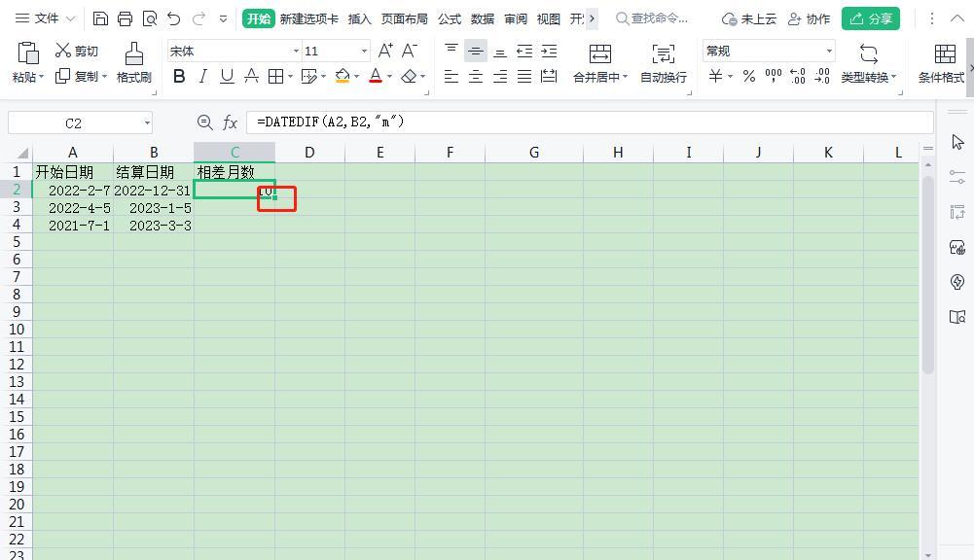Click the 格式刷 format painter
Image resolution: width=974 pixels, height=560 pixels.
134,62
